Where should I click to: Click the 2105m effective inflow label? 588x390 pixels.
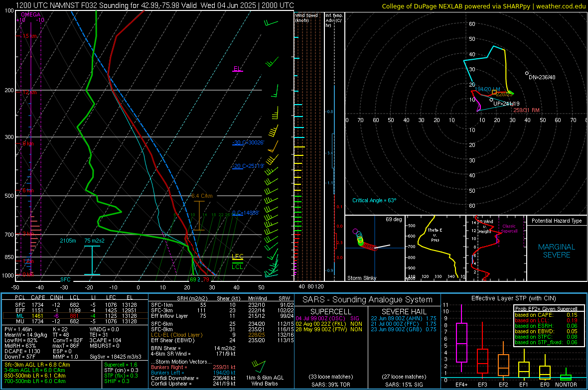[68, 241]
